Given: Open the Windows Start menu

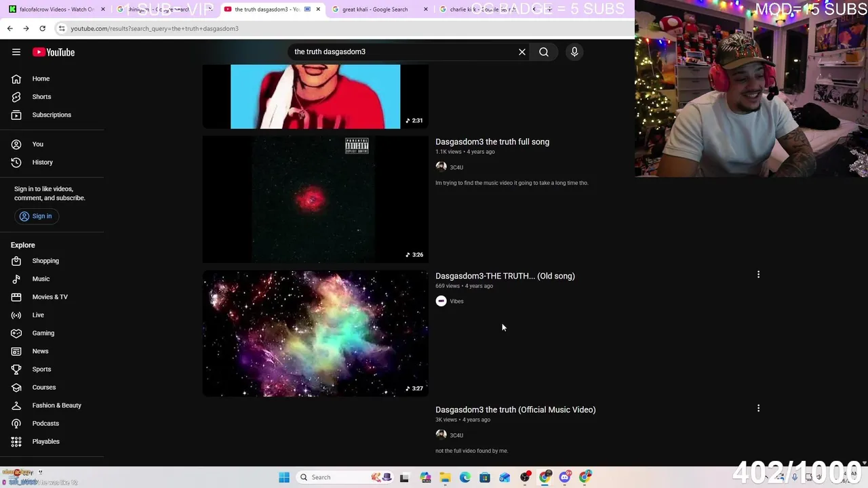Looking at the screenshot, I should (x=284, y=477).
